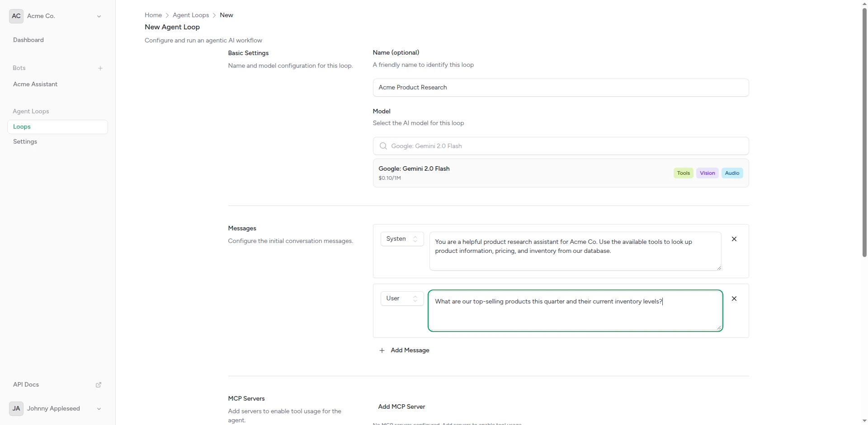Click the Bots section heading
This screenshot has height=425, width=868.
(x=19, y=68)
